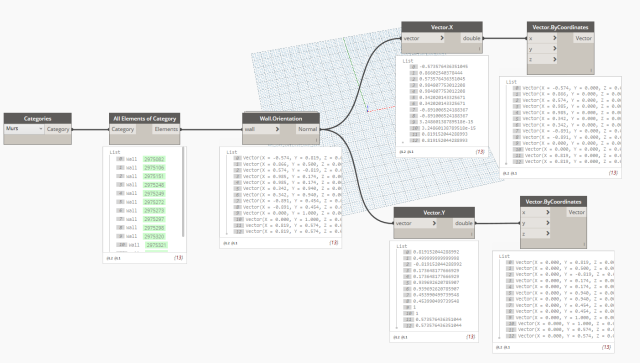Image resolution: width=640 pixels, height=363 pixels.
Task: Select Vector.ByCoordinates header fed by Vector.X
Action: tap(560, 27)
